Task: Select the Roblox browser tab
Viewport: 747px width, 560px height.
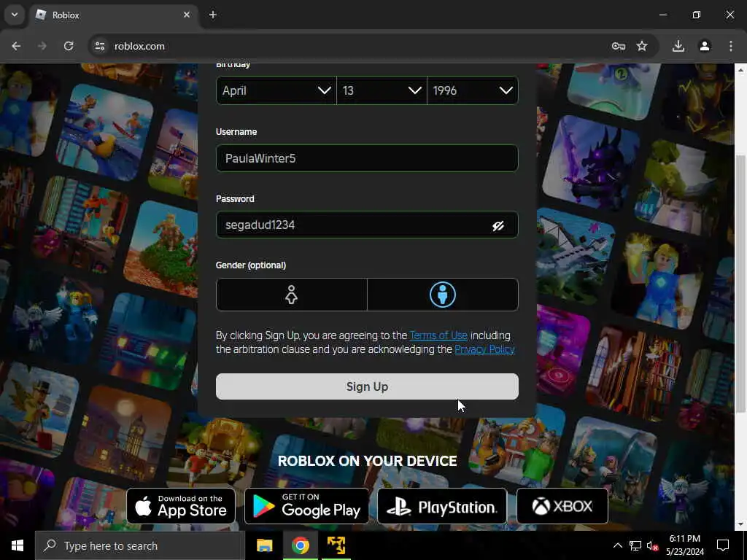Action: pyautogui.click(x=115, y=15)
